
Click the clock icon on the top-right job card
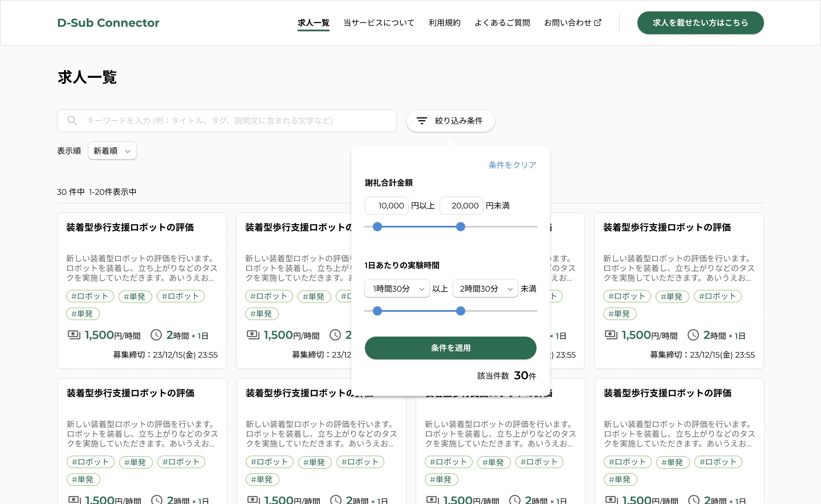click(x=694, y=335)
